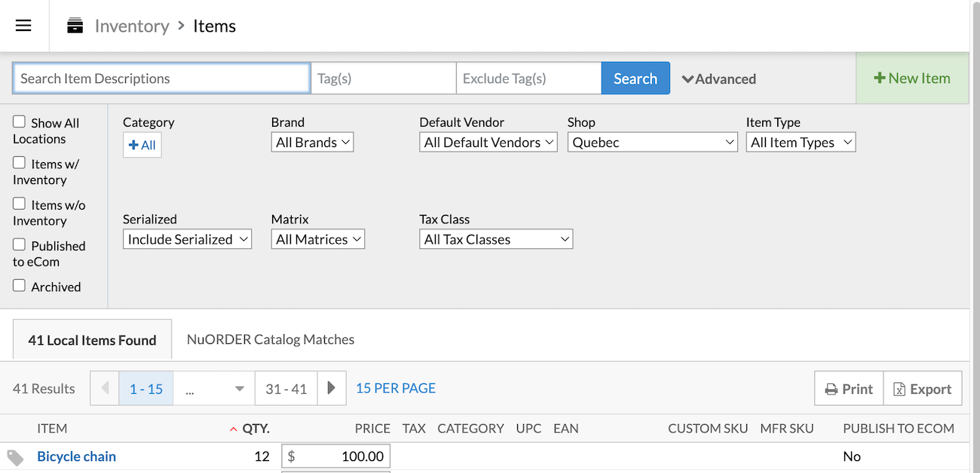Click the Print button
The image size is (980, 473).
point(849,389)
